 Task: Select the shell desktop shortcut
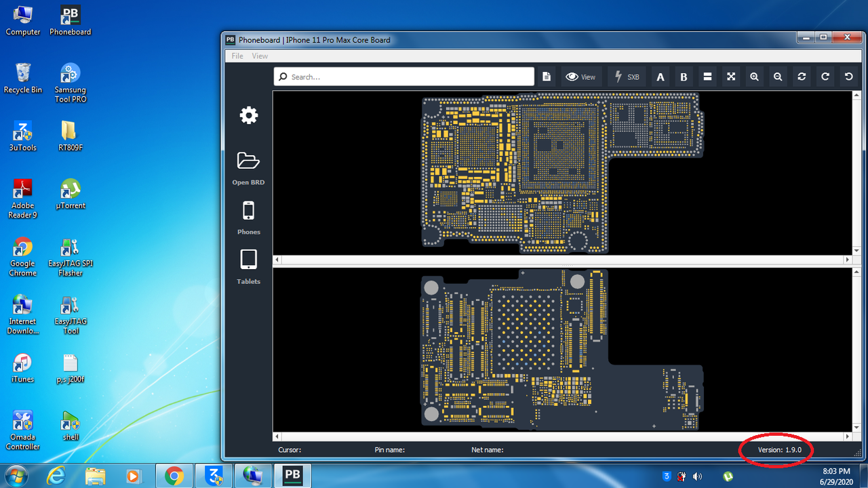(70, 426)
